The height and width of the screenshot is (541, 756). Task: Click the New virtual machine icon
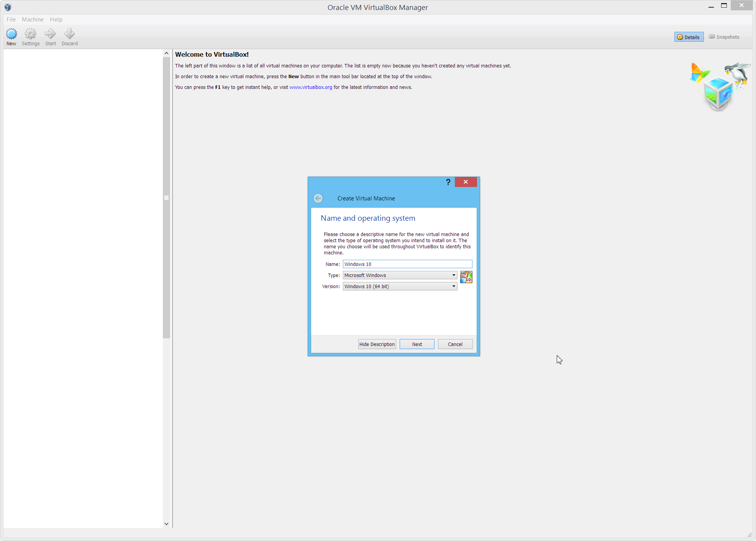point(11,33)
